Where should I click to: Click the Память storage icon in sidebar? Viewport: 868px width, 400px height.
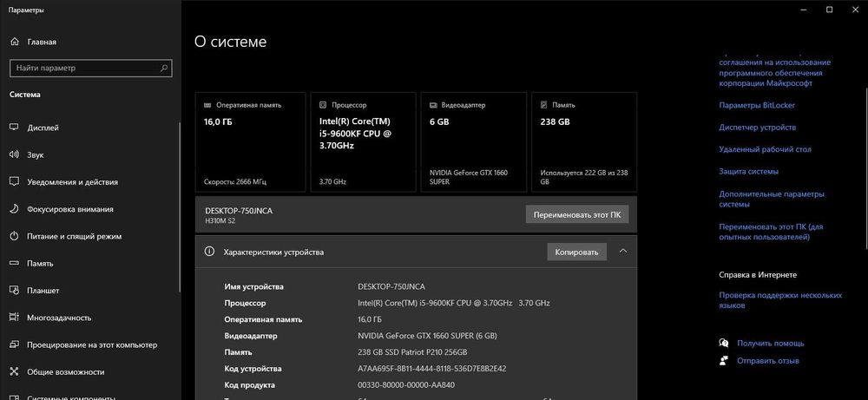pos(15,263)
